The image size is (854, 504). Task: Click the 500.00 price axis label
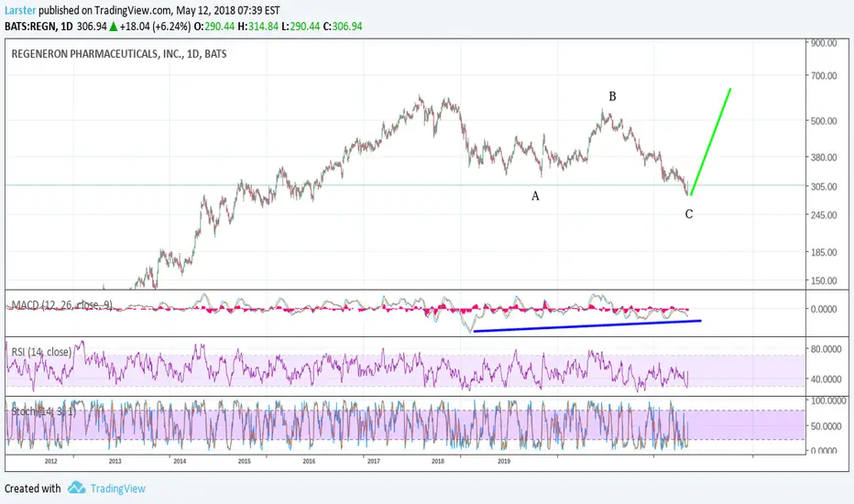tap(824, 121)
